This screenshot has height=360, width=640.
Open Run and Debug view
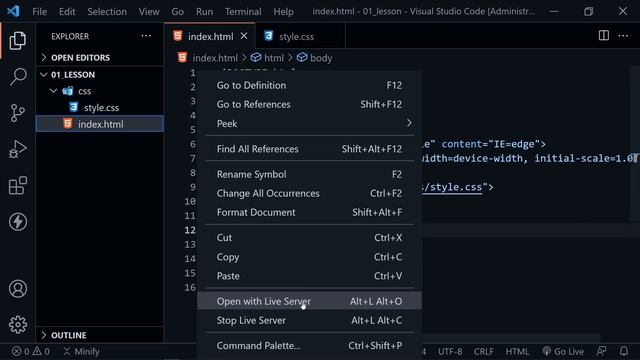[18, 149]
